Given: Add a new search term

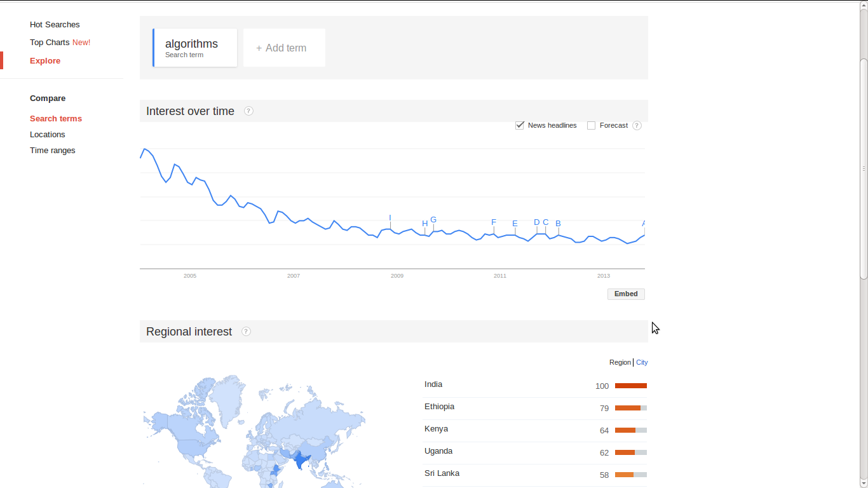Looking at the screenshot, I should 284,48.
